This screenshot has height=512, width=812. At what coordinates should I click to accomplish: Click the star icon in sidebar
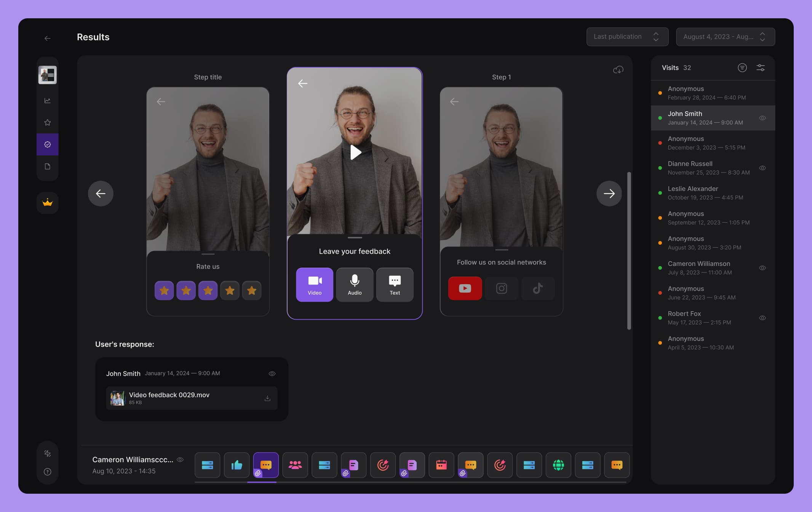[48, 123]
